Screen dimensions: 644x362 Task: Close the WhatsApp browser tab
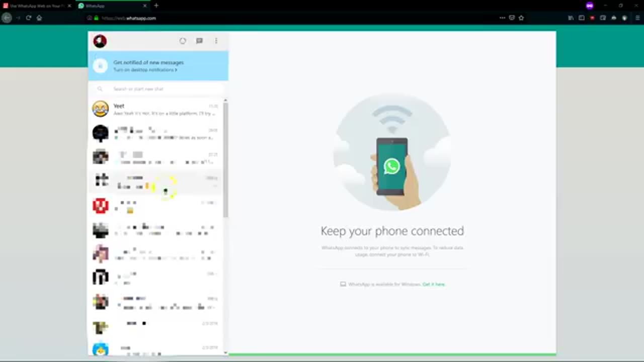tap(145, 6)
